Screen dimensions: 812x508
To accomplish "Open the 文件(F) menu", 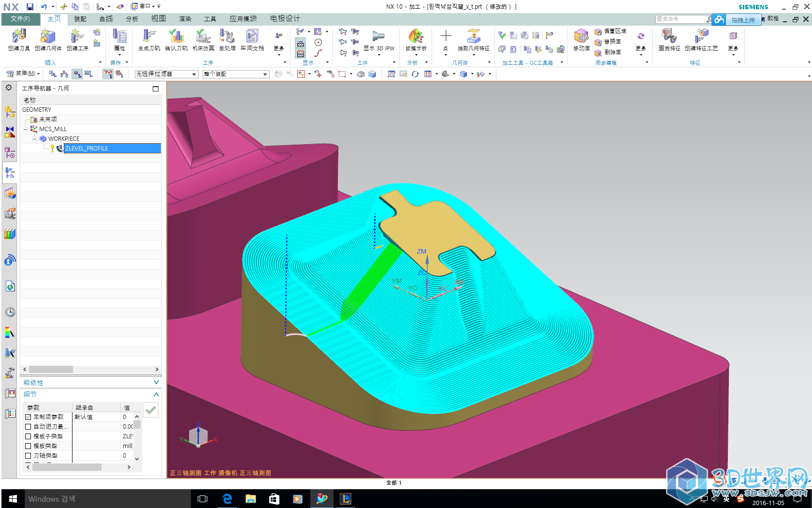I will point(20,19).
